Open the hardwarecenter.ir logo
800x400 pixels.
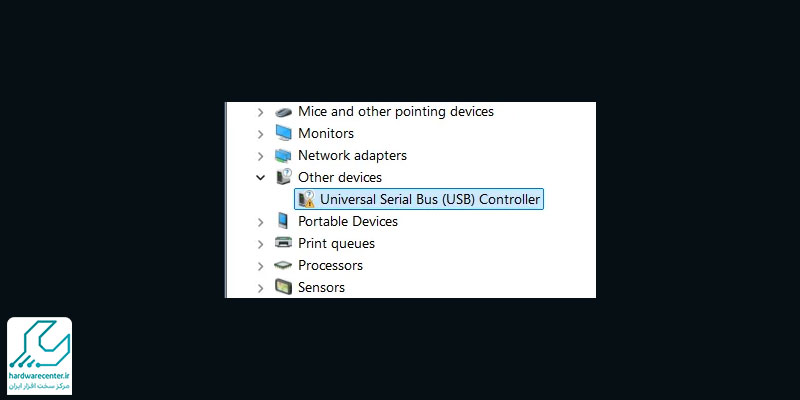coord(39,356)
